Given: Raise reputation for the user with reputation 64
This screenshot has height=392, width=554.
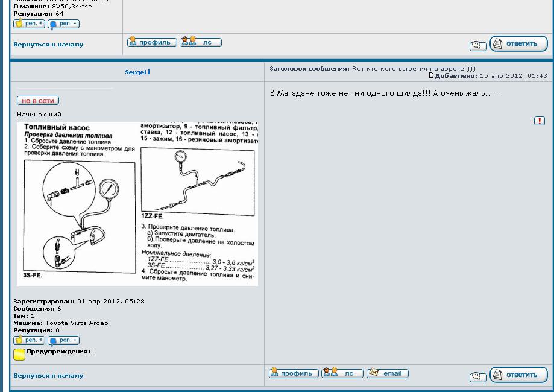Looking at the screenshot, I should point(29,24).
